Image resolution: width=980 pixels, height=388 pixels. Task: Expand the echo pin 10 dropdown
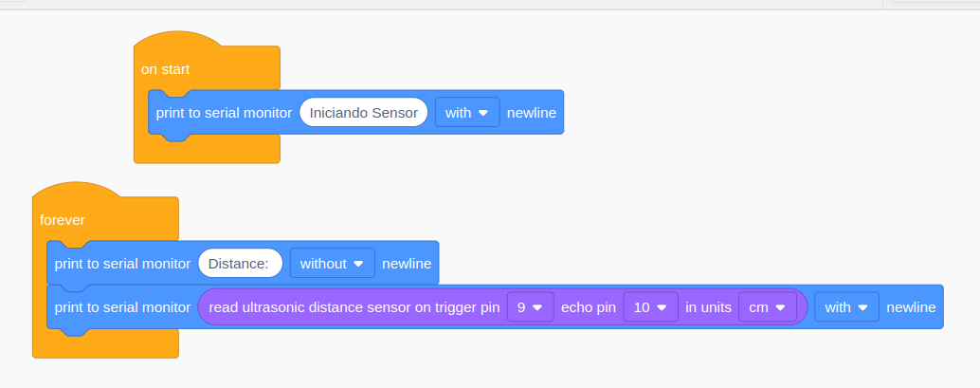click(650, 307)
